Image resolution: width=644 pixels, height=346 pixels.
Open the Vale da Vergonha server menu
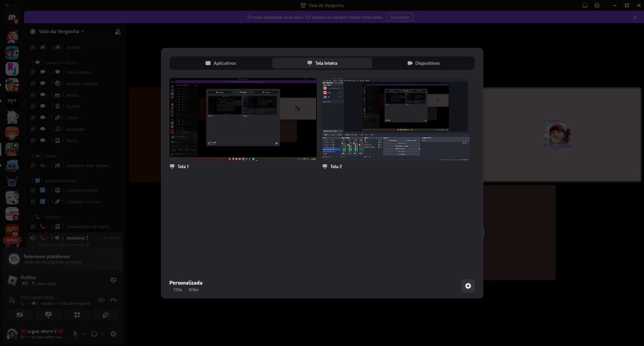(61, 32)
